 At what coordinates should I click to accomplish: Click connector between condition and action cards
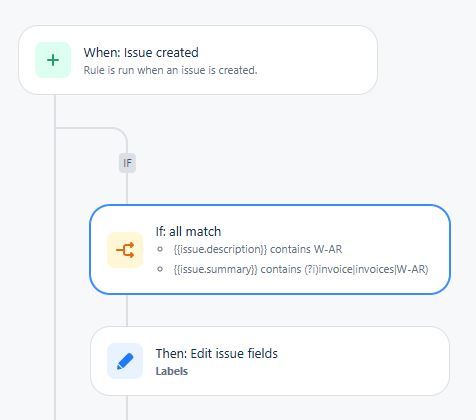click(127, 310)
